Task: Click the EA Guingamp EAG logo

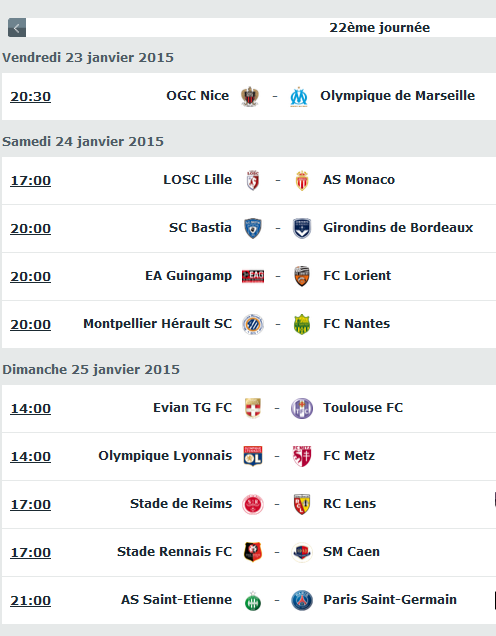Action: [253, 276]
